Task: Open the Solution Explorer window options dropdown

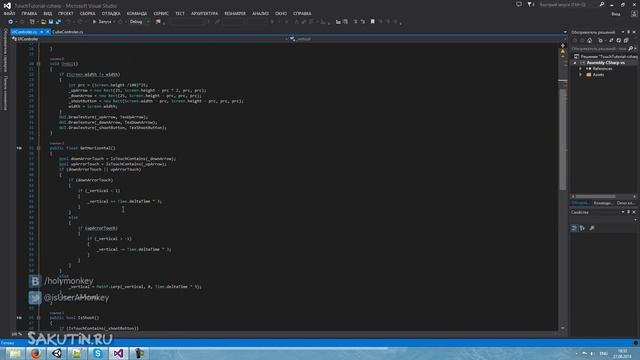Action: [x=622, y=32]
